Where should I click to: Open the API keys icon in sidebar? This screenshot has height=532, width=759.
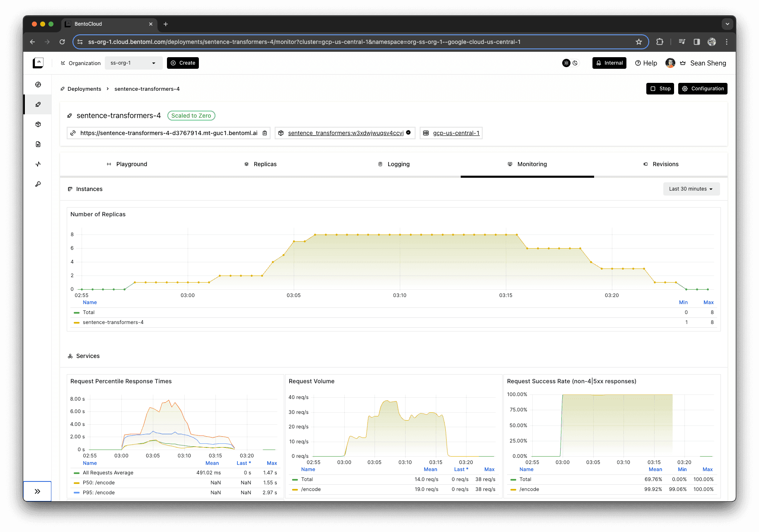pyautogui.click(x=38, y=184)
